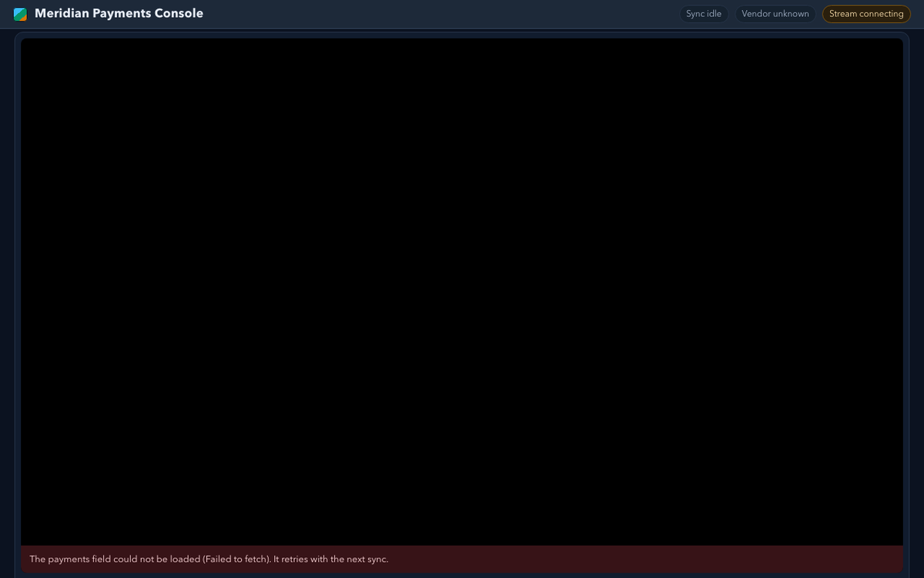Viewport: 924px width, 578px height.
Task: Click the Stream connecting status badge
Action: (866, 14)
